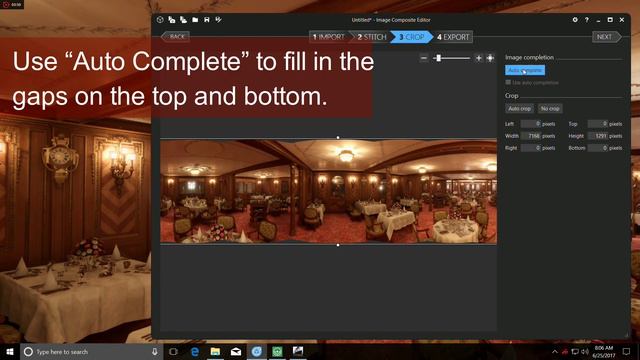Show hidden system tray icons
Viewport: 640px width, 360px height.
[555, 351]
